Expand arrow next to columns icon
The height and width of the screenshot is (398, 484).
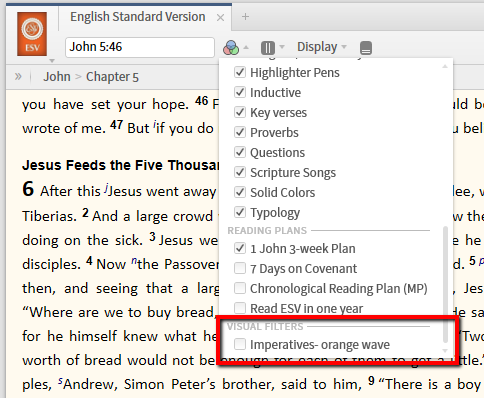tap(282, 47)
